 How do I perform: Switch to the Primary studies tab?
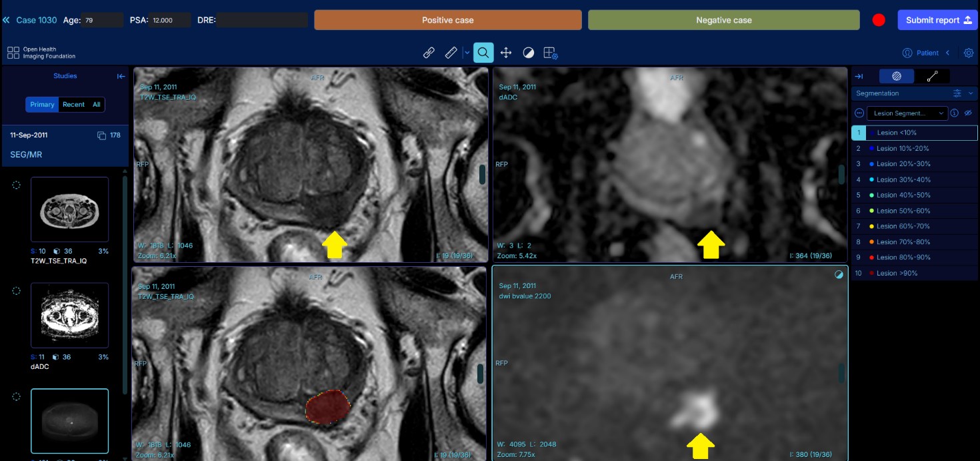pyautogui.click(x=42, y=105)
